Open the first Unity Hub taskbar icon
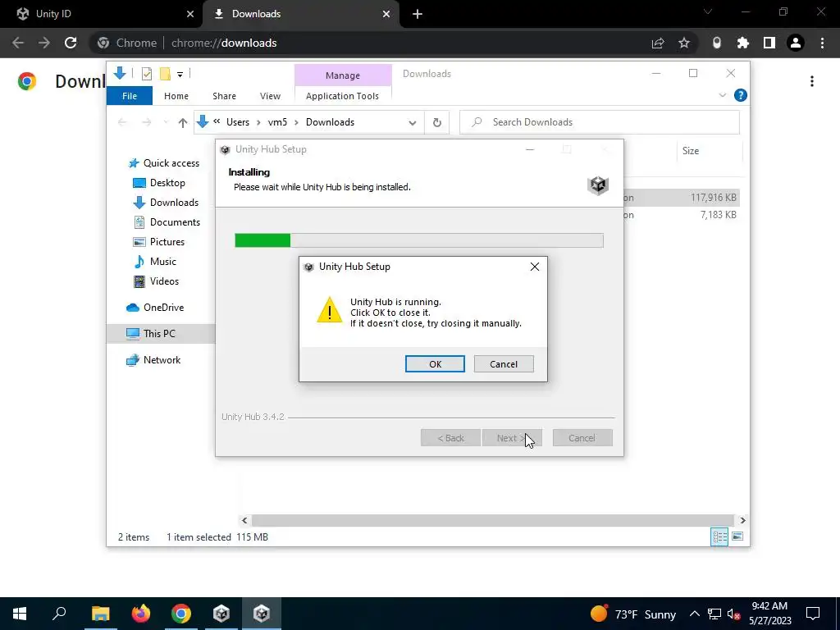This screenshot has height=630, width=840. pos(221,614)
